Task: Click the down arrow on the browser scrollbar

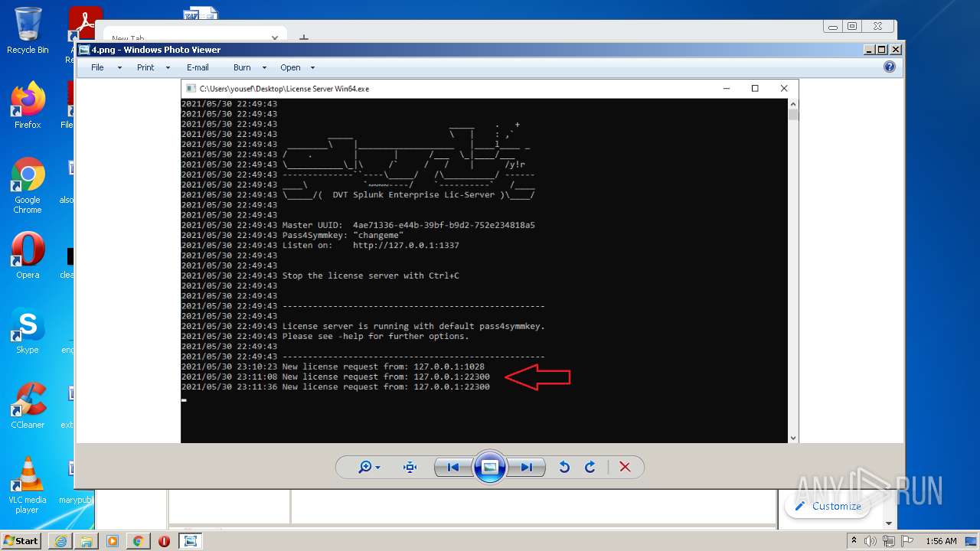Action: 889,523
